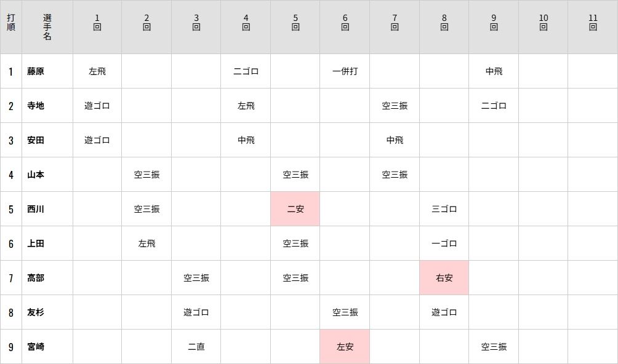Click 上田's 一ゴロ result
This screenshot has width=618, height=364.
pyautogui.click(x=444, y=243)
